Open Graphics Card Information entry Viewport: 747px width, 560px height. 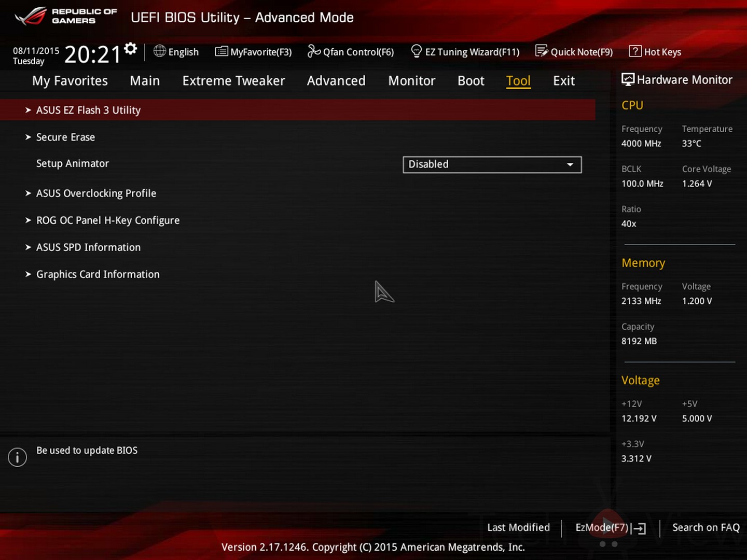[98, 274]
